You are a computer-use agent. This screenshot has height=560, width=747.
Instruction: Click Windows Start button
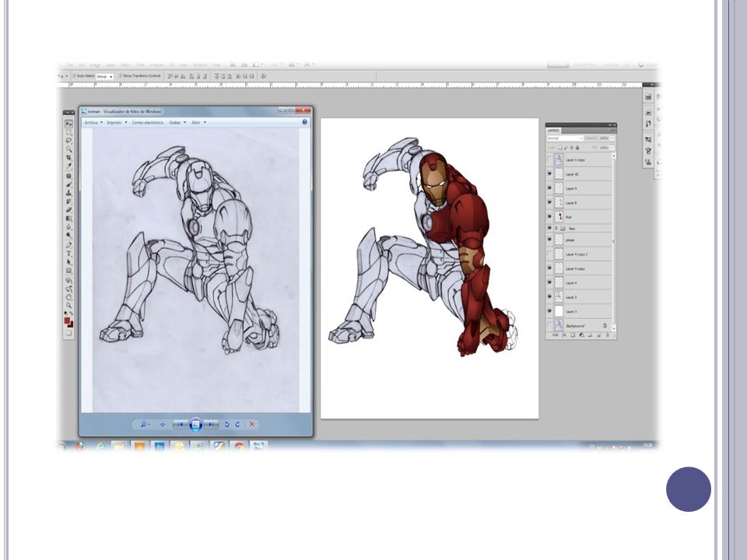61,446
